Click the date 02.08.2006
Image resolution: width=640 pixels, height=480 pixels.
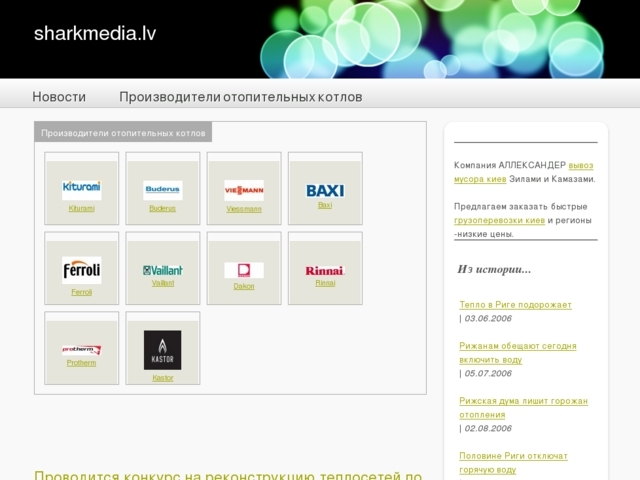coord(488,429)
